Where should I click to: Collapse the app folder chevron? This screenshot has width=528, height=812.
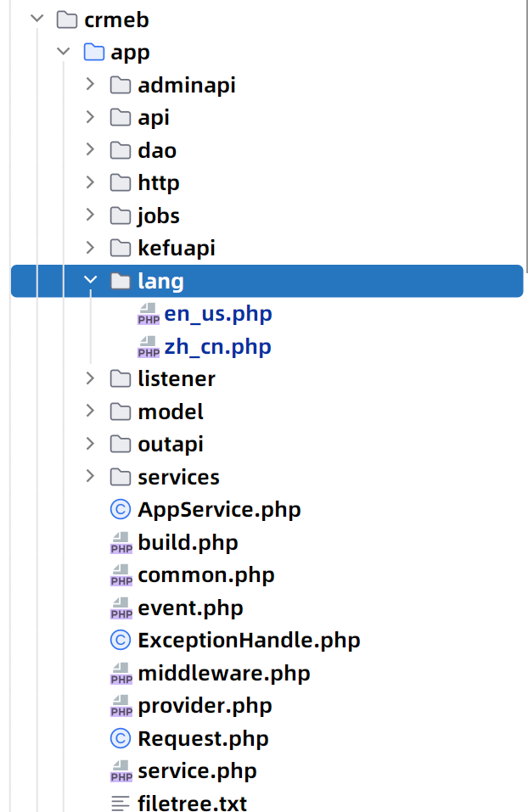(x=64, y=53)
